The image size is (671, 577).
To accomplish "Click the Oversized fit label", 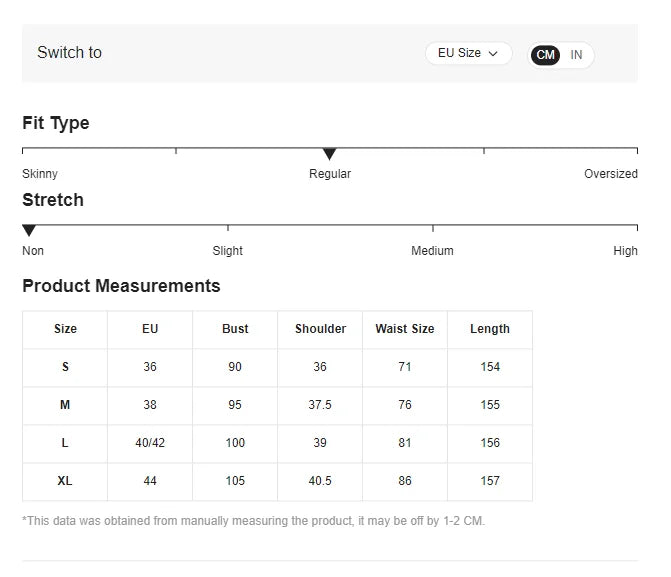I will click(610, 174).
